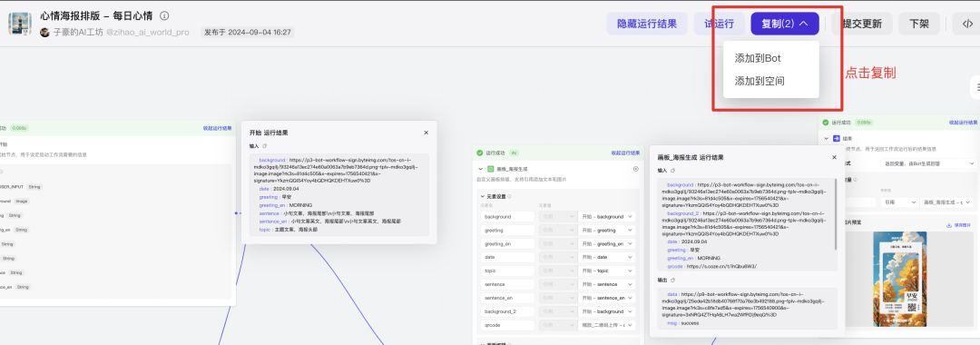Collapse the 结束 node chevron

click(x=827, y=138)
